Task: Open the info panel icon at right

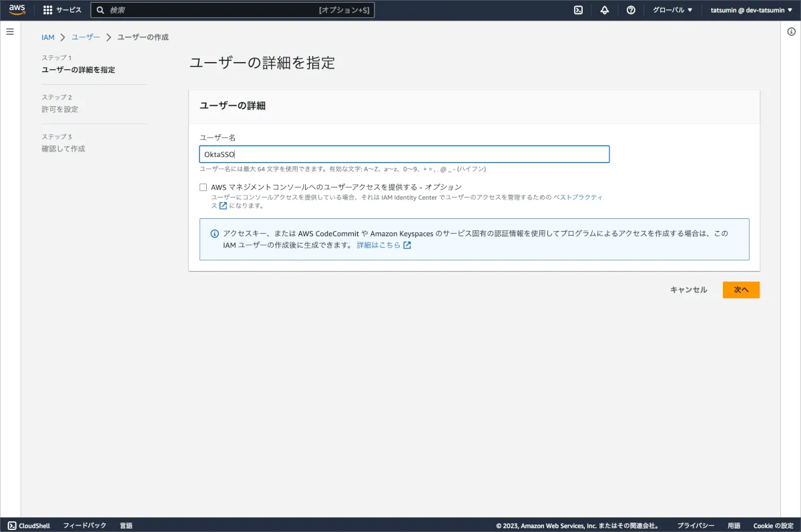Action: click(x=791, y=32)
